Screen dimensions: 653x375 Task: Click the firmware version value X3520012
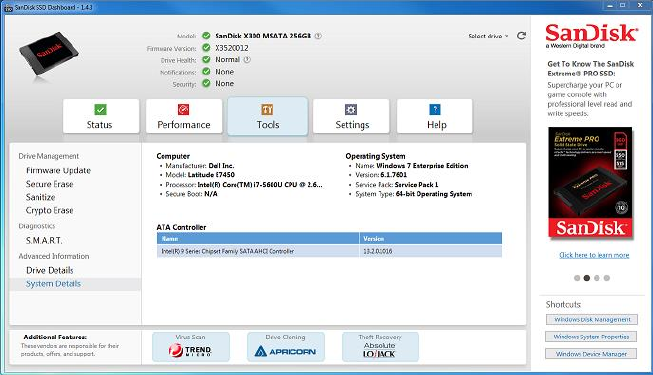(232, 48)
